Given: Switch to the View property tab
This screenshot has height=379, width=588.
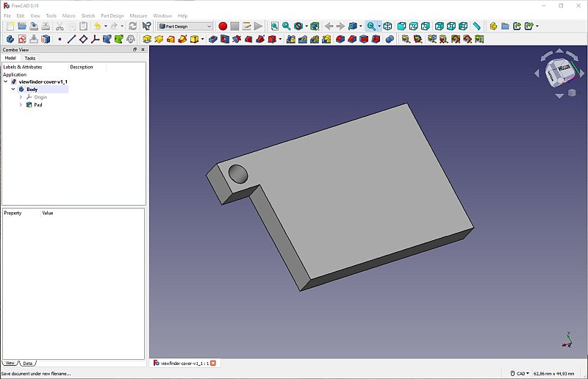Looking at the screenshot, I should 10,364.
